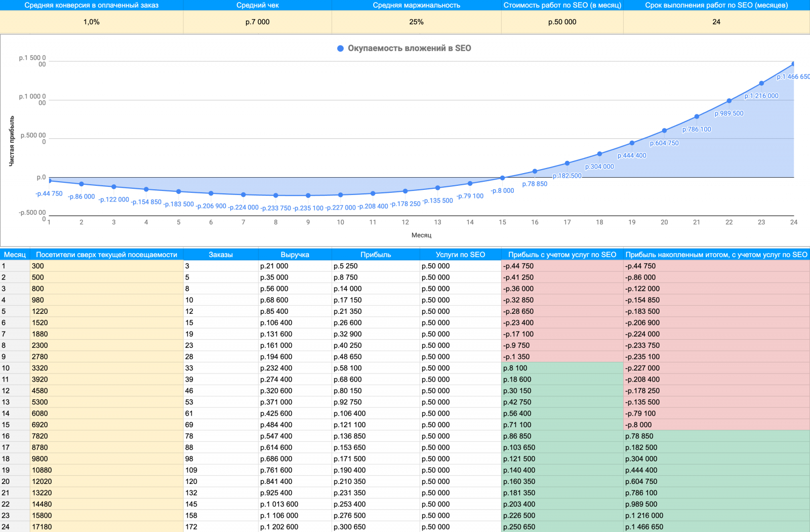This screenshot has width=810, height=532.
Task: Click the Услуги по SEO column header
Action: [460, 255]
